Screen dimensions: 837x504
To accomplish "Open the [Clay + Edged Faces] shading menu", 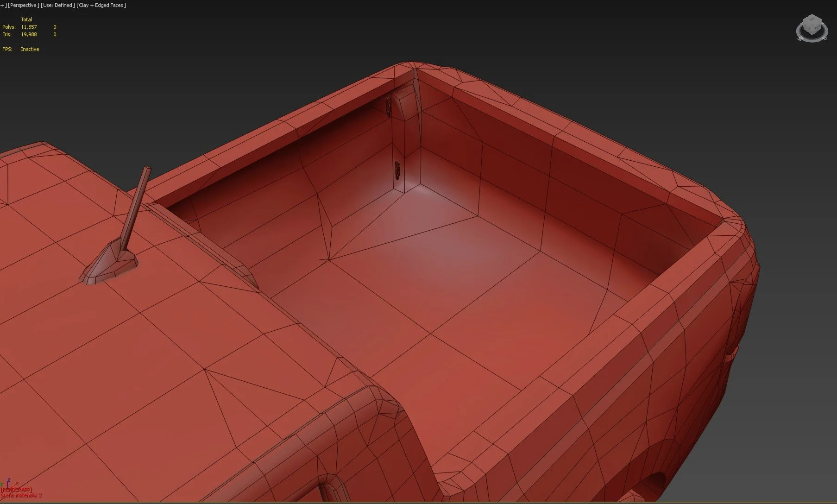I will (x=101, y=5).
